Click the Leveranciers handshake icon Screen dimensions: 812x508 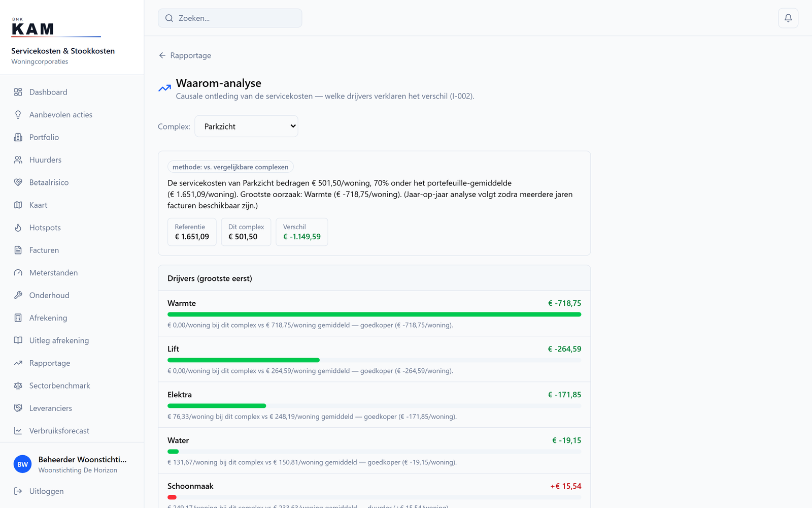tap(18, 408)
